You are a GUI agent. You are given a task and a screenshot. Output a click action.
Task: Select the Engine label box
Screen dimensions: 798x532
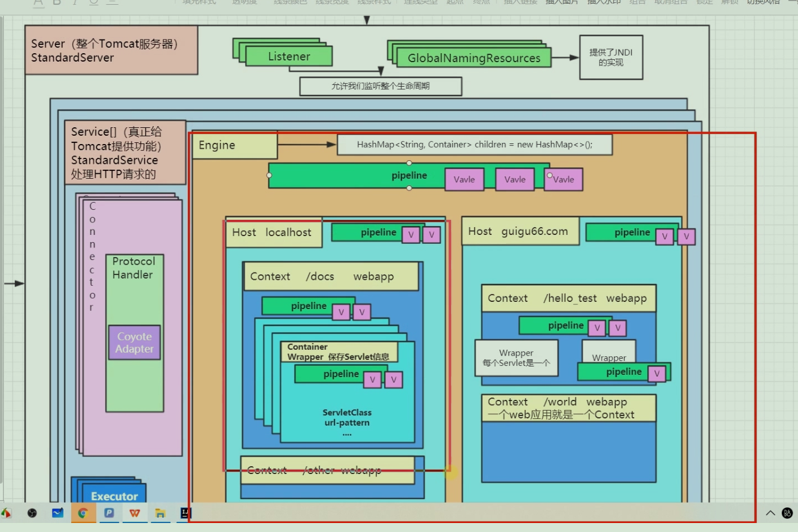[x=234, y=146]
